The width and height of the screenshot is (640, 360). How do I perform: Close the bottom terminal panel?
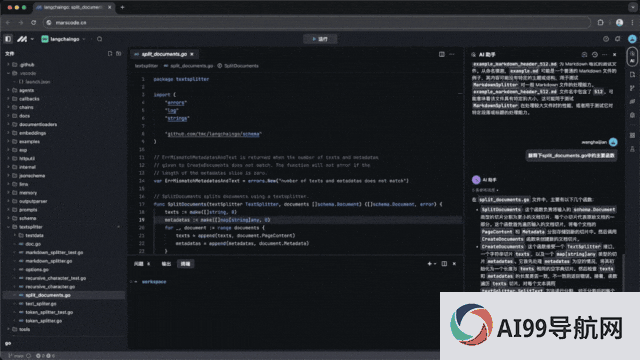[454, 264]
